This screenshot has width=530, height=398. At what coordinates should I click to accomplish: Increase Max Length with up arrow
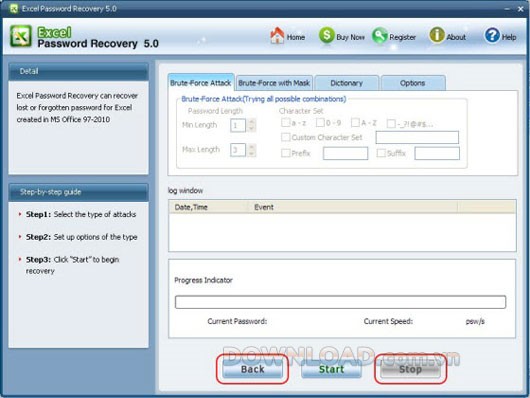(251, 146)
